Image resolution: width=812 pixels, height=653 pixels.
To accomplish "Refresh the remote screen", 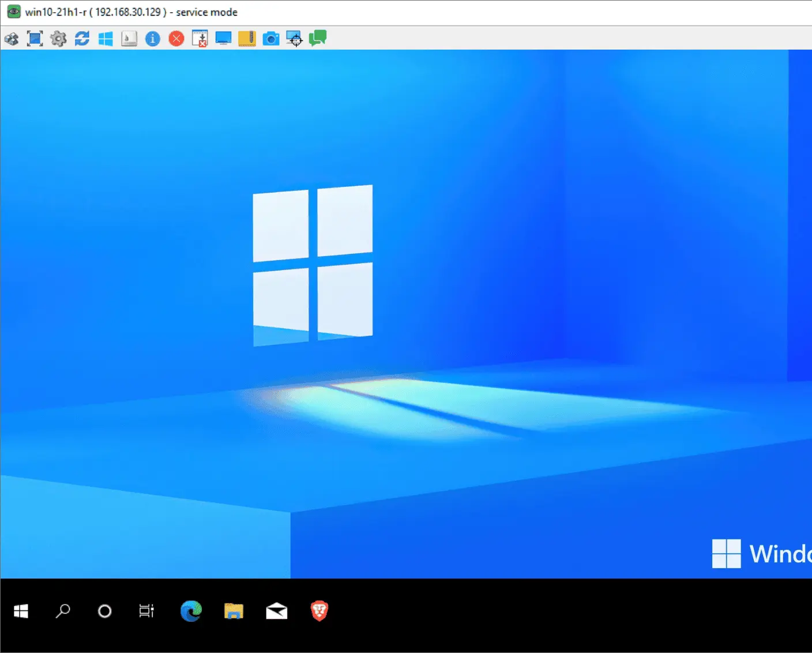I will click(x=82, y=39).
